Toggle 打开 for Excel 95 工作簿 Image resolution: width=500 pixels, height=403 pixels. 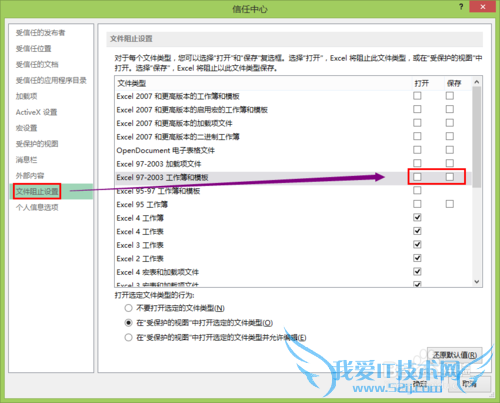tap(417, 204)
